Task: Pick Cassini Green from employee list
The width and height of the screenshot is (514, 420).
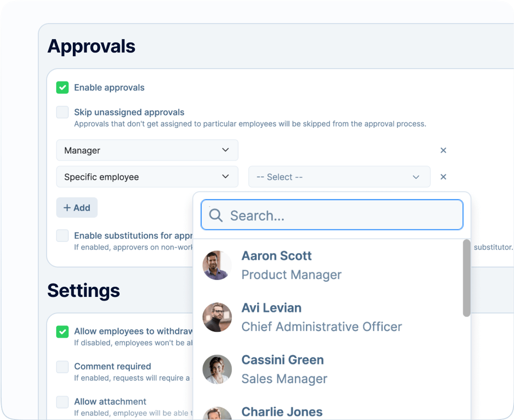Action: 329,369
